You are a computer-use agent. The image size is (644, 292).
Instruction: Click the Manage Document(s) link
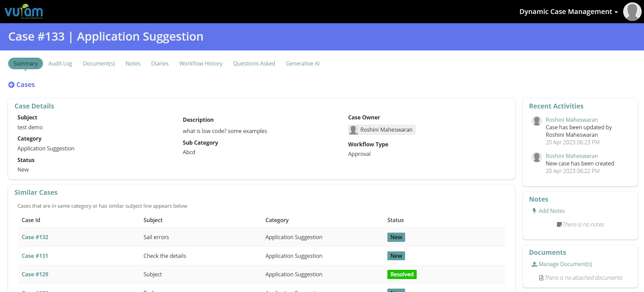(x=565, y=264)
